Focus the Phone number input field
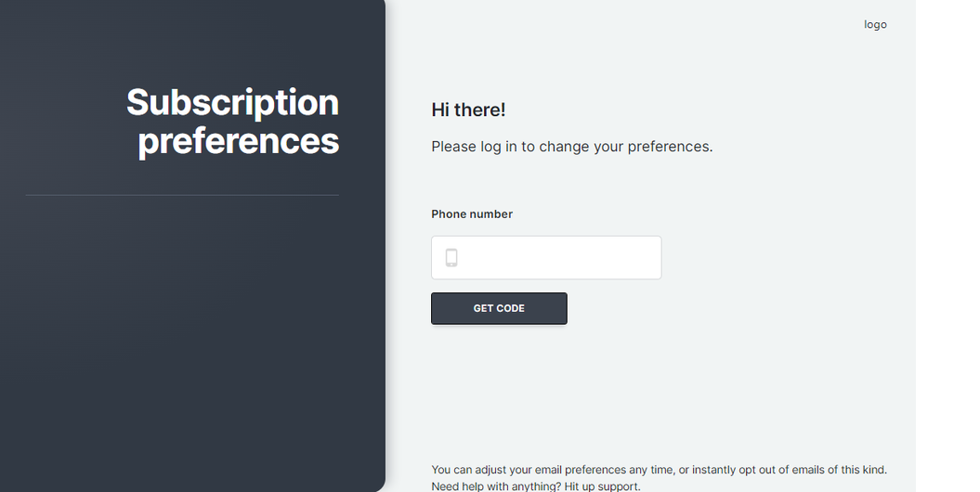 tap(557, 258)
